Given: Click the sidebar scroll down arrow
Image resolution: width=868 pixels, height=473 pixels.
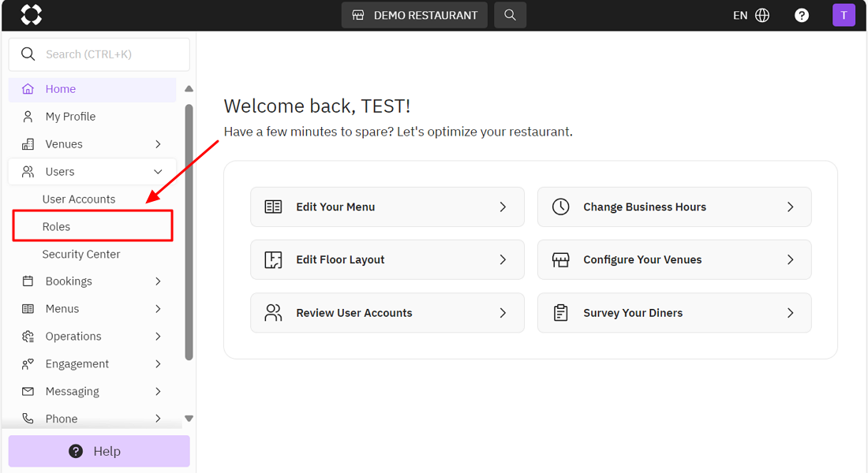Looking at the screenshot, I should coord(189,419).
